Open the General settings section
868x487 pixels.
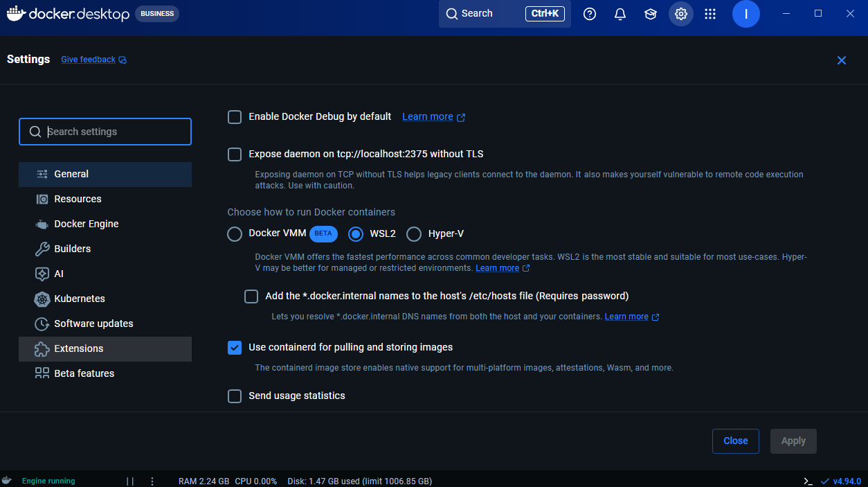(105, 174)
